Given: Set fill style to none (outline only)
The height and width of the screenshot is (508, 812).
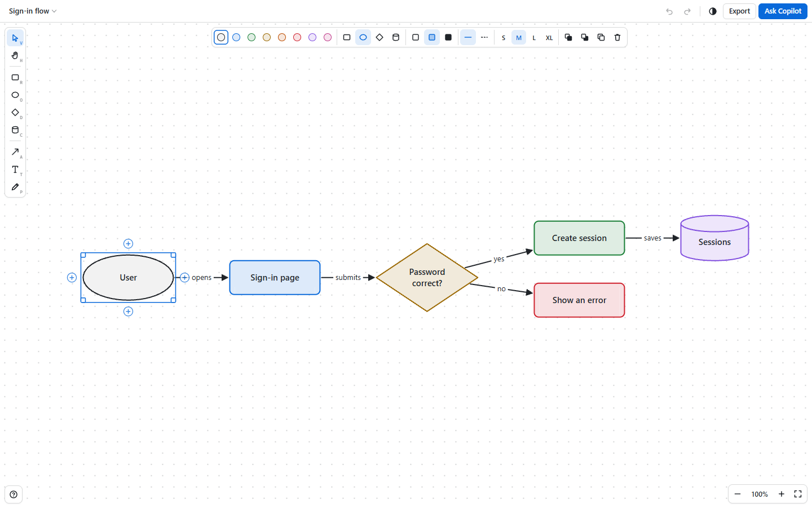Looking at the screenshot, I should (x=416, y=37).
